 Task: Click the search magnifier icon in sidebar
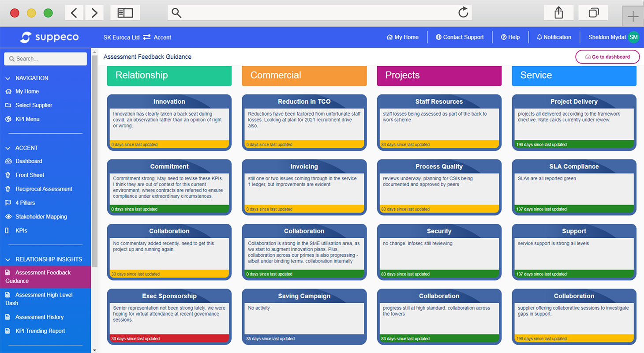tap(11, 59)
